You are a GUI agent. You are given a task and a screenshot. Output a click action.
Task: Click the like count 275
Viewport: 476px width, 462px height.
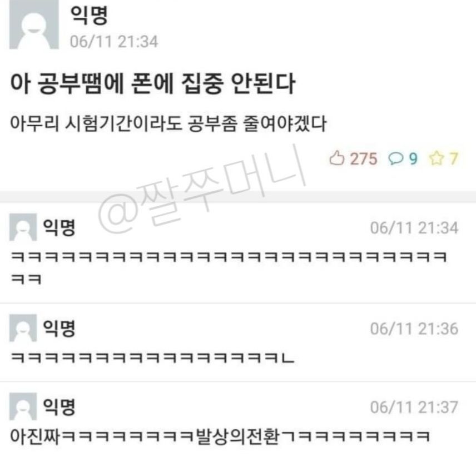point(364,159)
